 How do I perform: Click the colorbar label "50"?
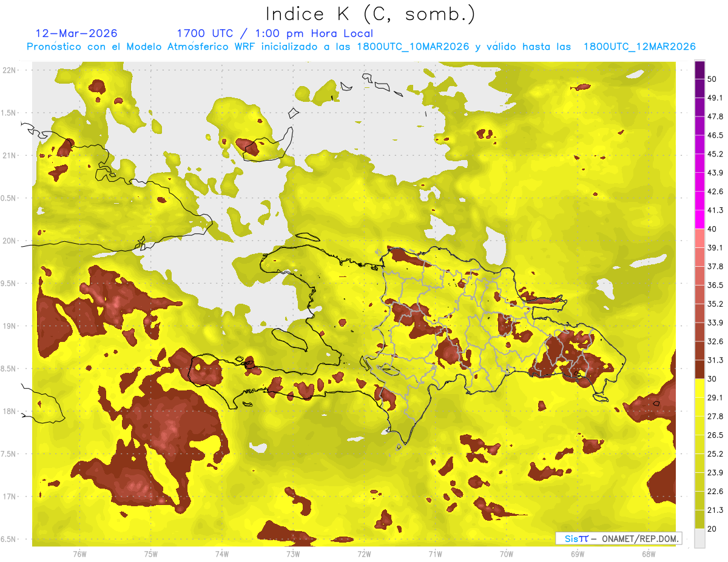coord(712,79)
